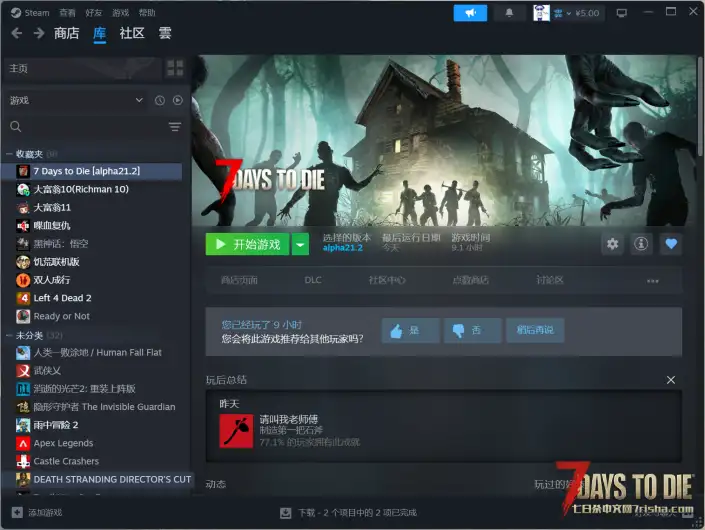Click the Add Game plus icon
Viewport: 705px width, 530px height.
click(x=17, y=512)
